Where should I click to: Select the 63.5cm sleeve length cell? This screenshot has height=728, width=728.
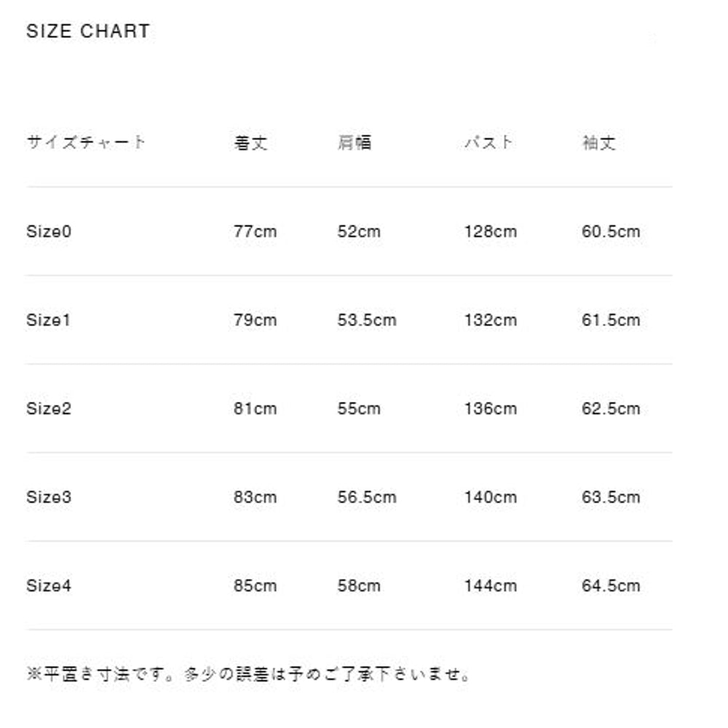pyautogui.click(x=611, y=497)
